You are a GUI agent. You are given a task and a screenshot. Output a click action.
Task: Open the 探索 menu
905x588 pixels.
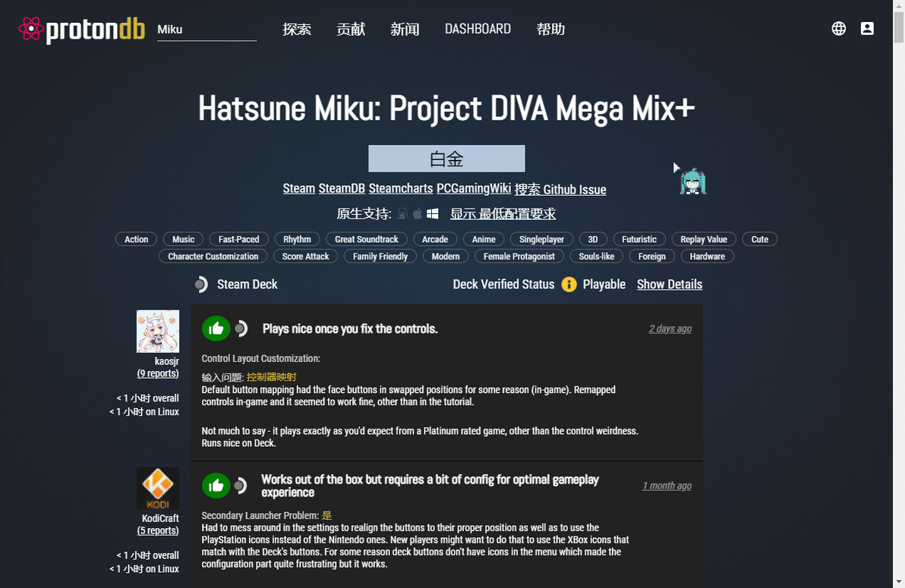click(x=297, y=29)
